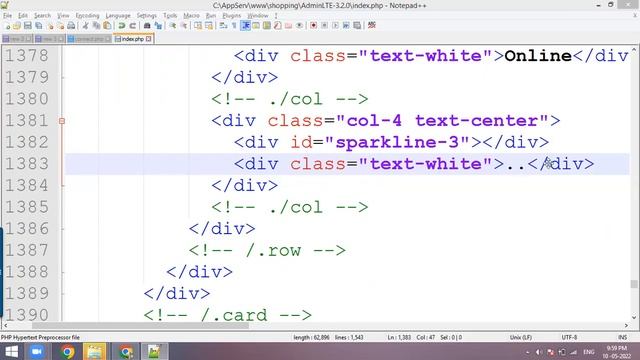Open the Windows Start button
This screenshot has width=640, height=360.
[11, 351]
